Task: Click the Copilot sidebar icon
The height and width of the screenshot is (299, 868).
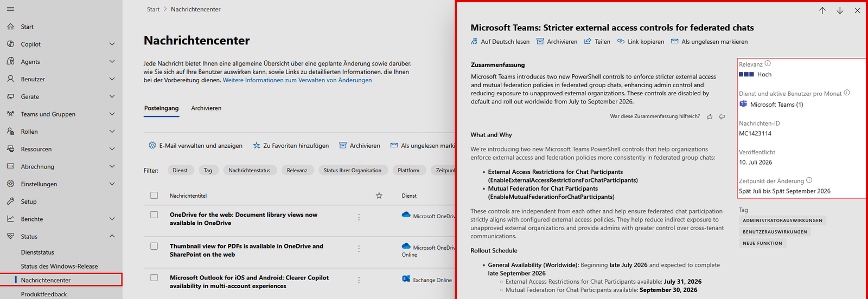Action: click(x=10, y=44)
